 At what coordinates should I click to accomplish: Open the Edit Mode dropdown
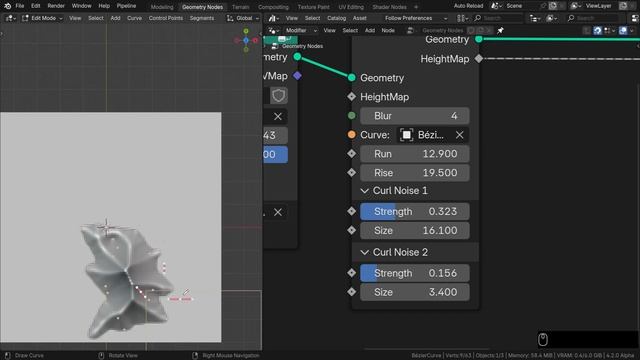pos(42,18)
